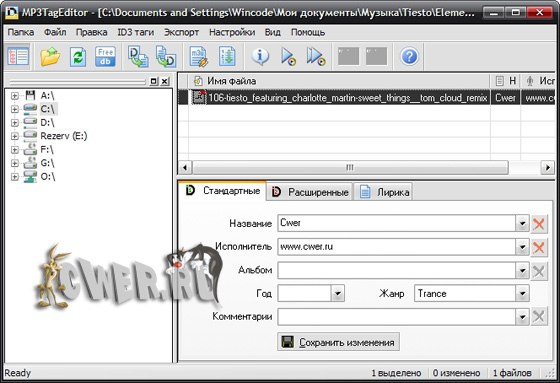Expand the O:\ network drive node
560x383 pixels.
15,177
